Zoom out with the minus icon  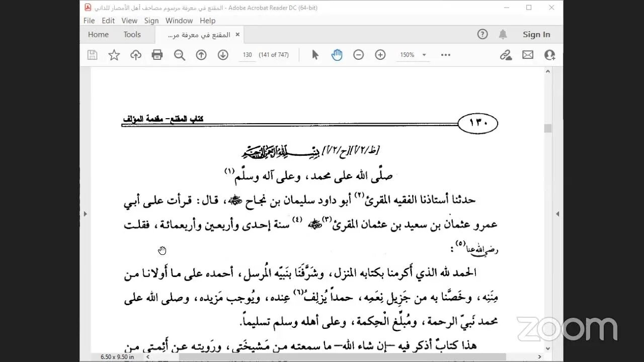(x=358, y=55)
